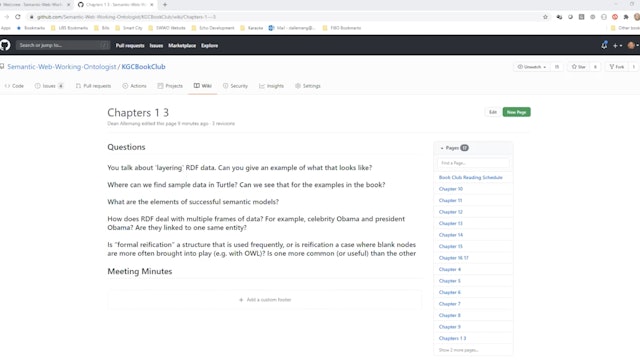Go to the Security tab
The width and height of the screenshot is (640, 360).
point(236,86)
